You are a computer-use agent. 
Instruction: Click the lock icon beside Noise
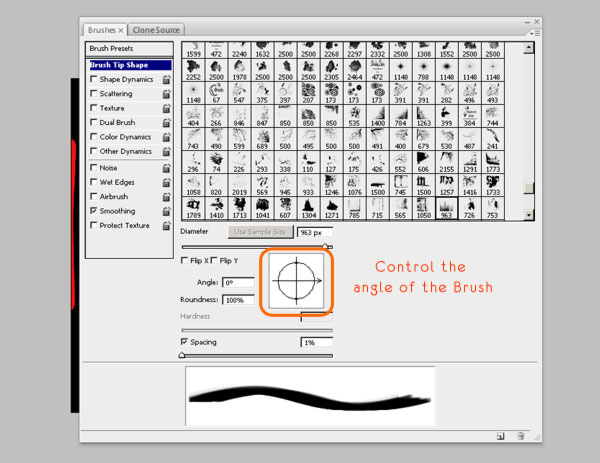(x=167, y=168)
